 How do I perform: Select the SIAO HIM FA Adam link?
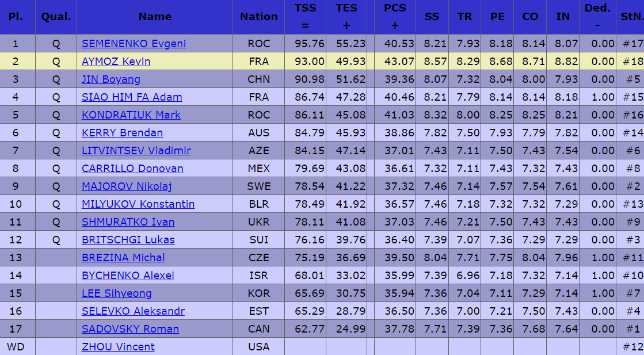(132, 97)
